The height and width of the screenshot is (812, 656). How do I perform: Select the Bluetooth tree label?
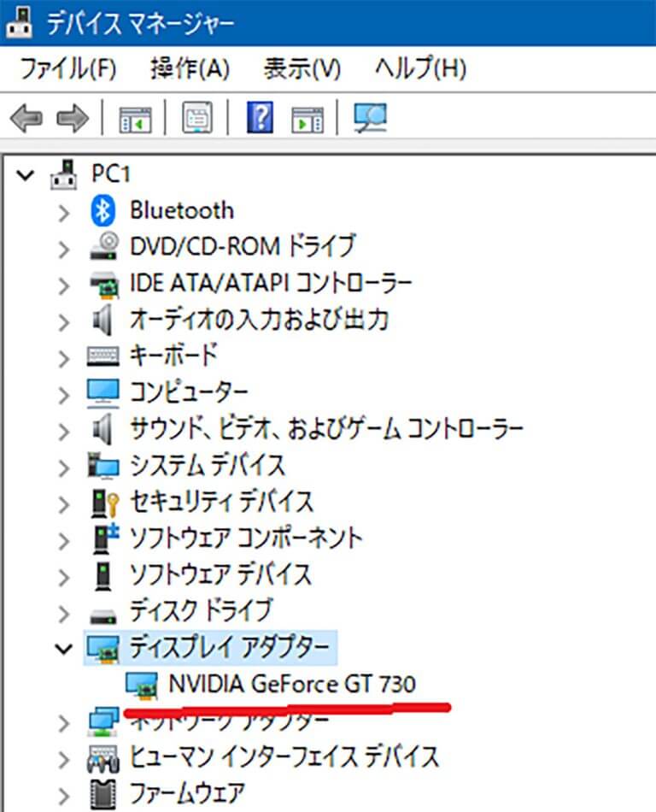[x=182, y=211]
